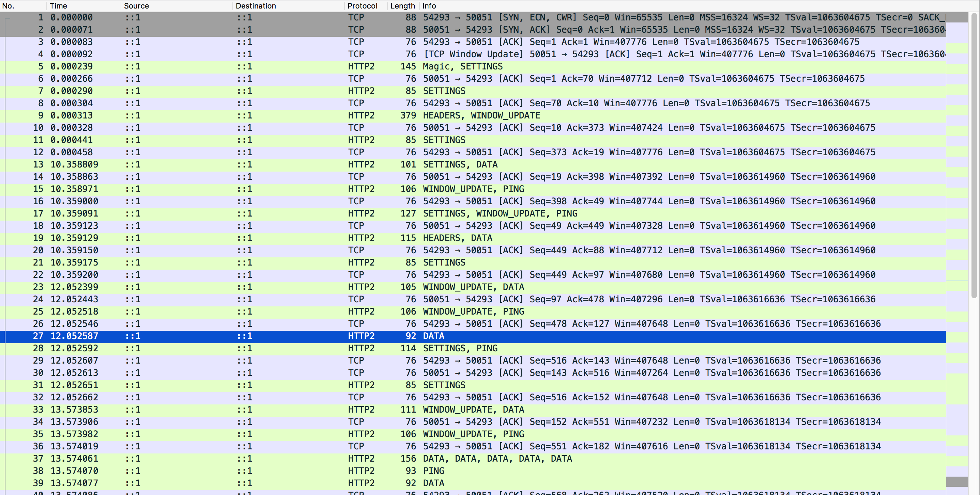Click the Info column header

click(429, 6)
